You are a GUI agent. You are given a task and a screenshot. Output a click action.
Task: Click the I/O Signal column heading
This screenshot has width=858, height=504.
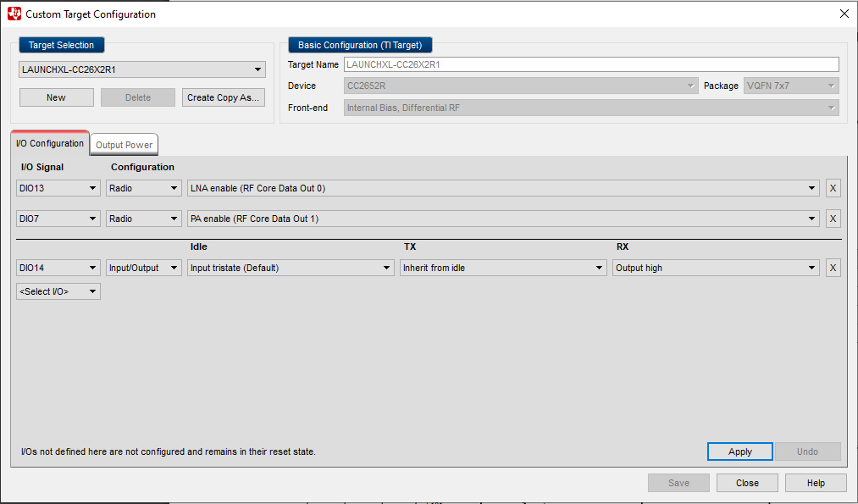tap(42, 167)
